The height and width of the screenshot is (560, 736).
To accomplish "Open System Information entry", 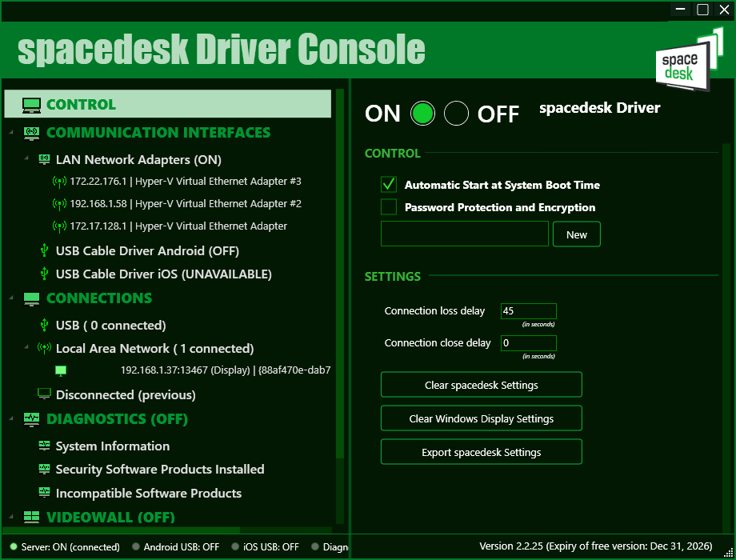I will click(113, 446).
